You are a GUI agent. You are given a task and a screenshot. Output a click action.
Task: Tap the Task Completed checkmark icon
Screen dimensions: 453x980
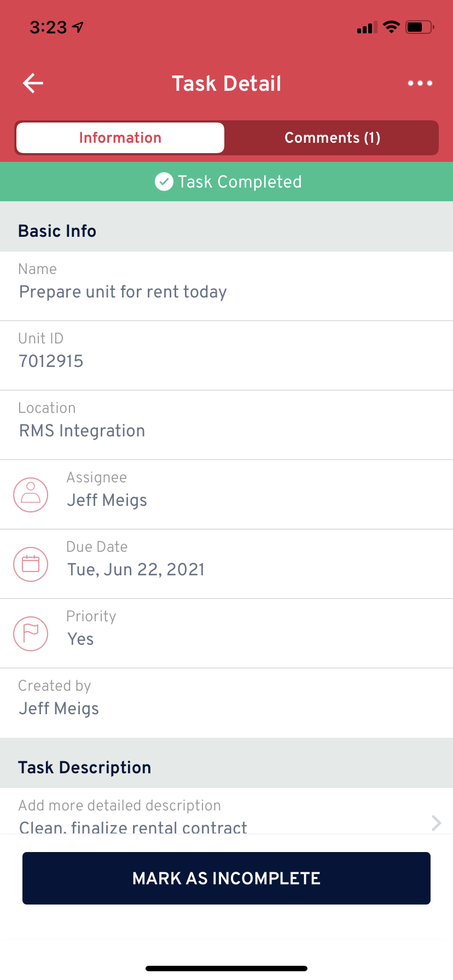[x=164, y=182]
